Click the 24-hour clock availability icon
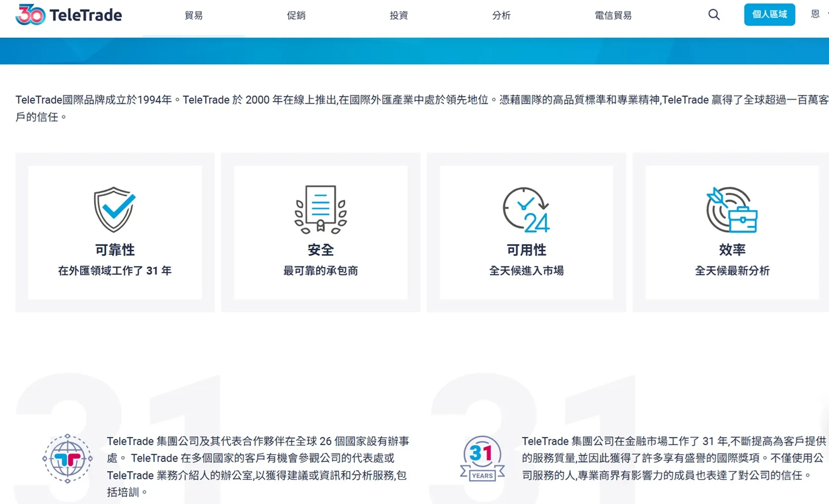Viewport: 829px width, 504px height. coord(526,210)
